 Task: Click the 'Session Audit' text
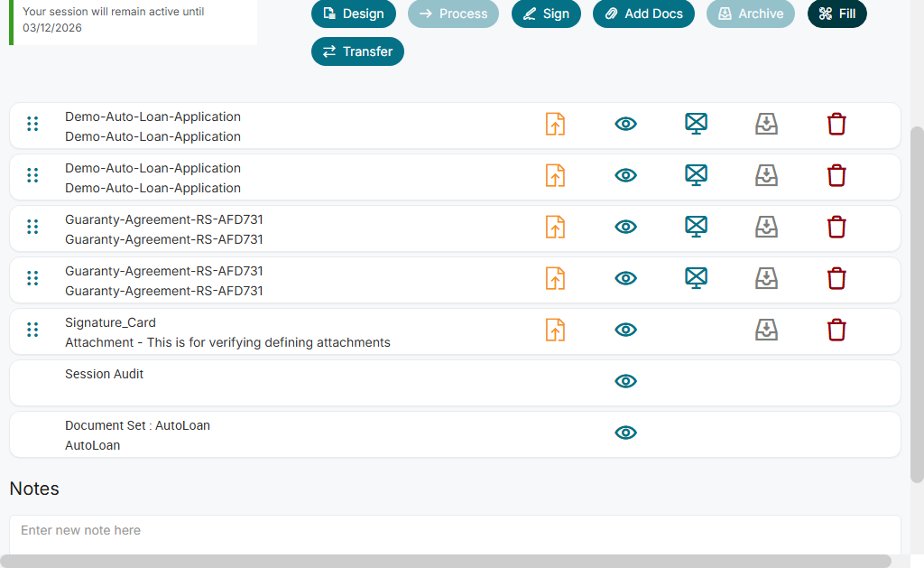[x=105, y=374]
